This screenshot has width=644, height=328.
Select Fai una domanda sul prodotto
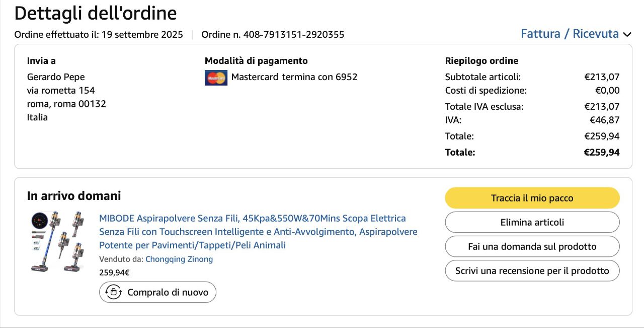pyautogui.click(x=532, y=246)
